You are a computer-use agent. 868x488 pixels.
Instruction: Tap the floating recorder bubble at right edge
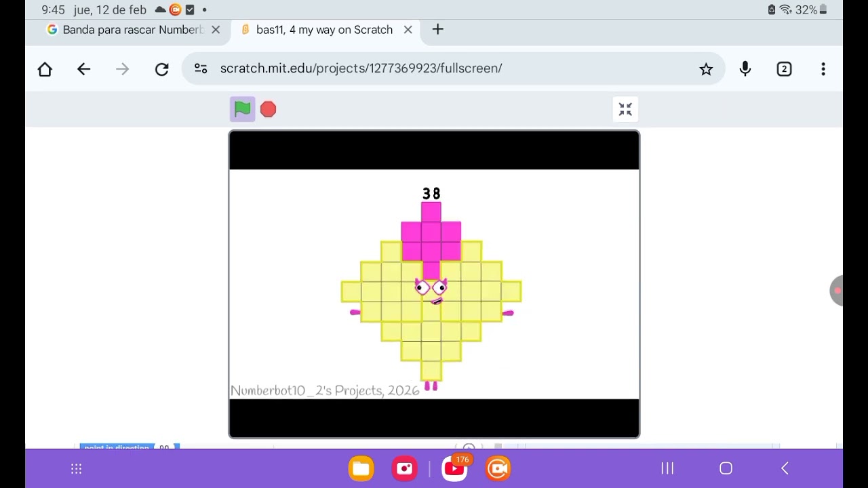click(x=836, y=291)
